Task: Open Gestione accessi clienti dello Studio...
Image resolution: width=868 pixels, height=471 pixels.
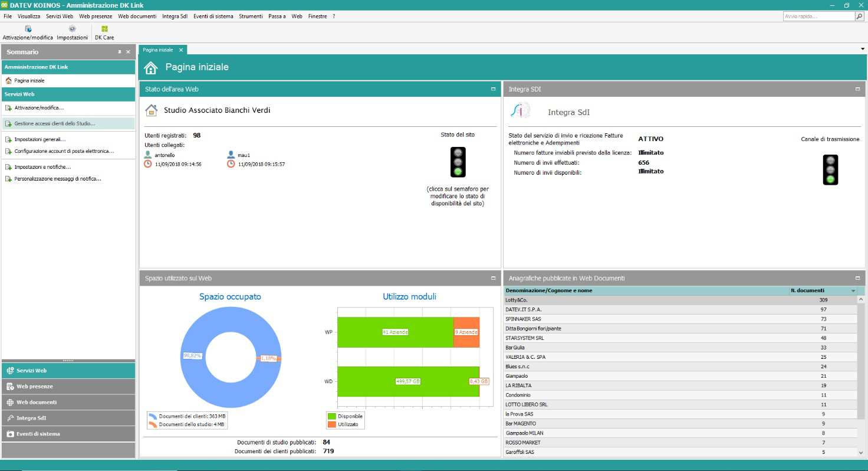Action: pyautogui.click(x=55, y=123)
